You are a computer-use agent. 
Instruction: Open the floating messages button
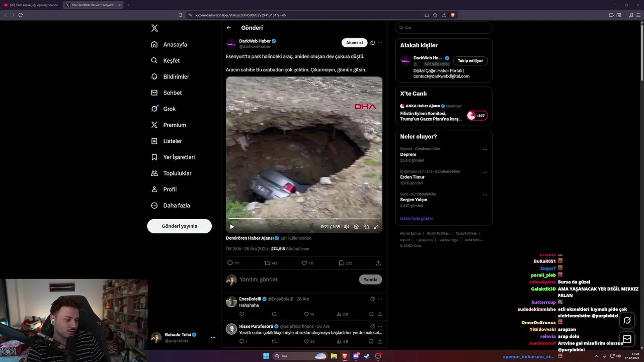point(627,339)
